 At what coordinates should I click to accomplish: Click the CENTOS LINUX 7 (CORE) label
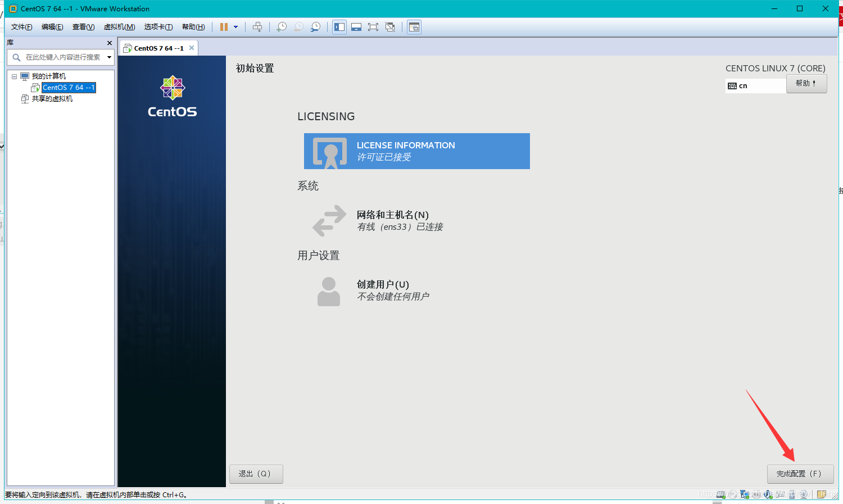(776, 69)
